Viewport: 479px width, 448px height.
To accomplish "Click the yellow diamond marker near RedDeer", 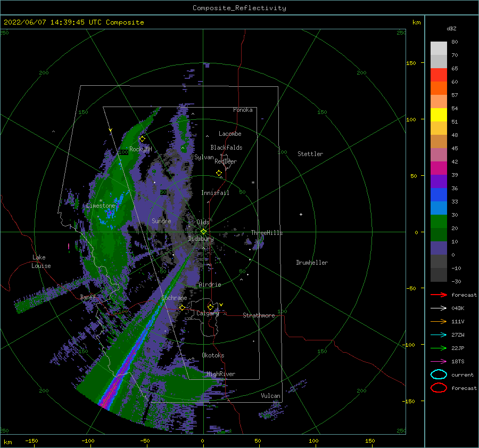I will 219,173.
